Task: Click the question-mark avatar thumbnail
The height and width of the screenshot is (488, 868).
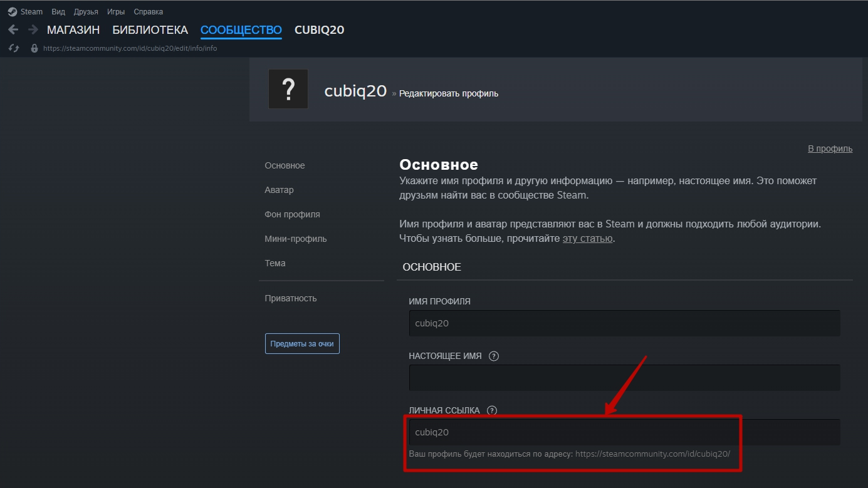Action: click(x=288, y=89)
